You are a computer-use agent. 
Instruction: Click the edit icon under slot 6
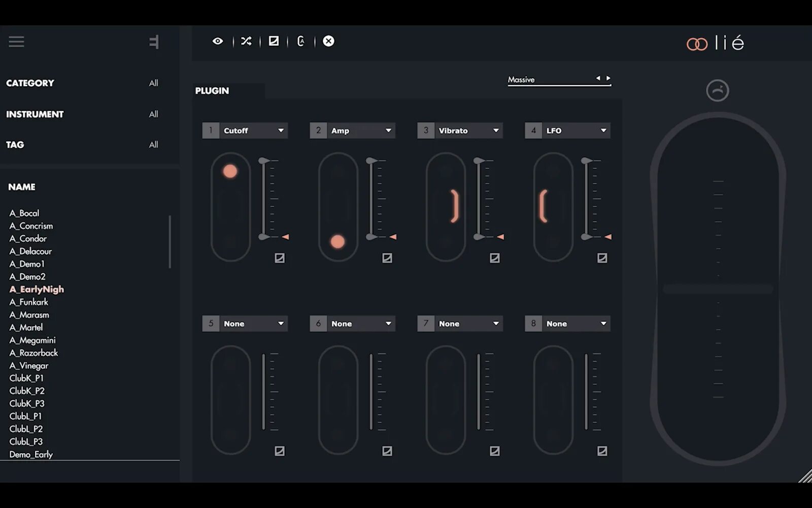pos(387,451)
